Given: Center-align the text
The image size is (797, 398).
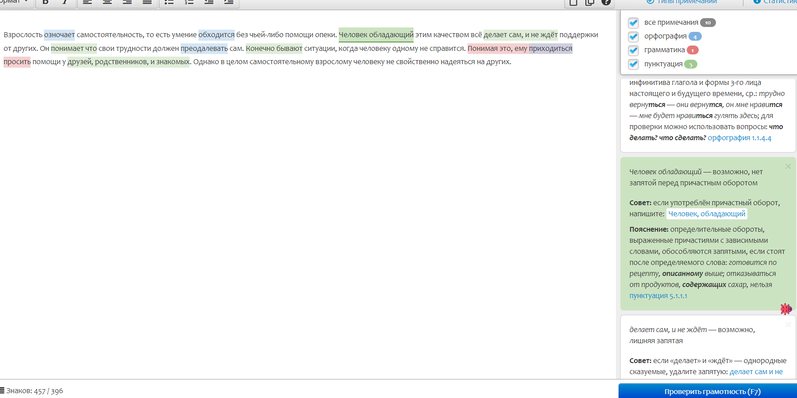Looking at the screenshot, I should tap(107, 2).
